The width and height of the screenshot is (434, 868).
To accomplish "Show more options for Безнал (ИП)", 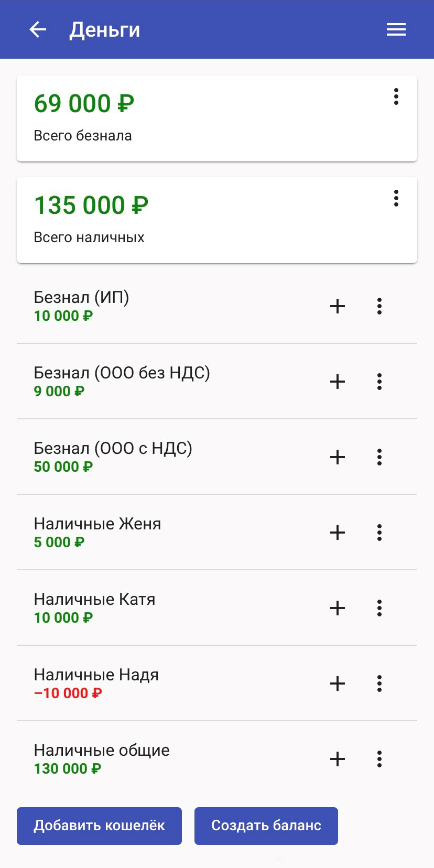I will coord(379,306).
